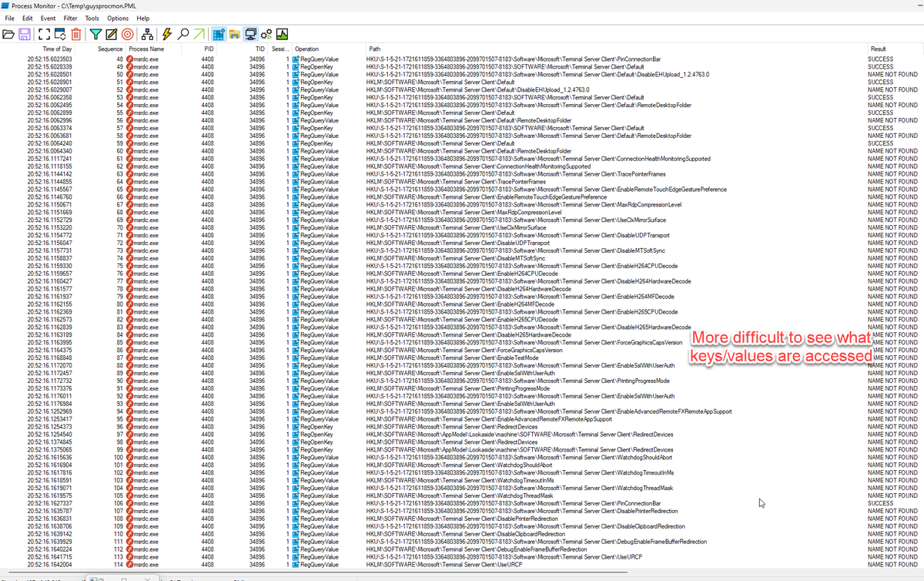Screen dimensions: 924x581
Task: Open the Highlight dialog with the pencil icon
Action: (111, 34)
